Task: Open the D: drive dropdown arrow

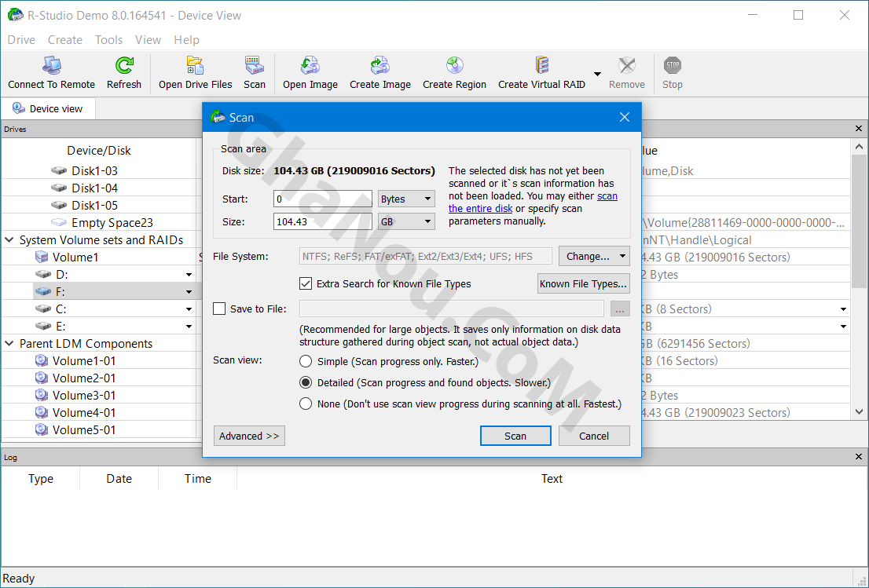Action: point(189,275)
